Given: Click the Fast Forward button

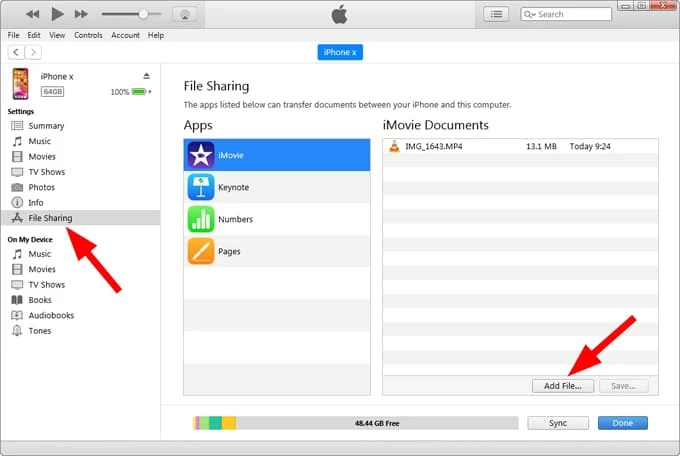Looking at the screenshot, I should [81, 14].
